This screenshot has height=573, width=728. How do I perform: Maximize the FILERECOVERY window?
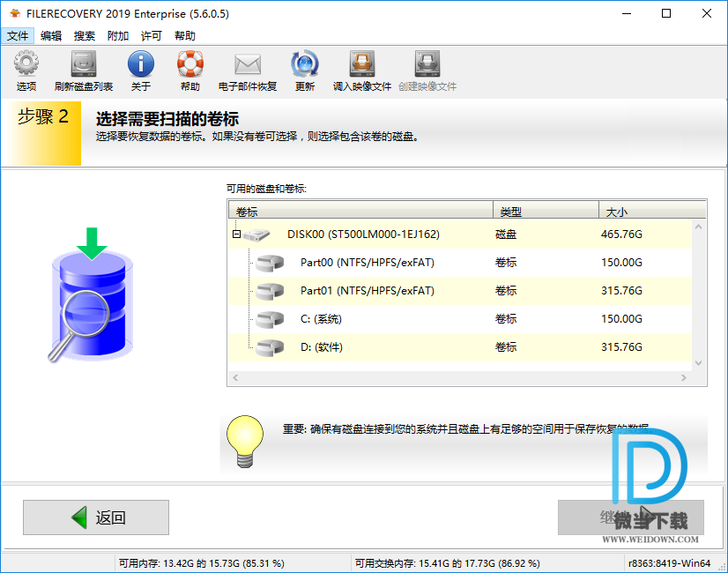click(666, 13)
